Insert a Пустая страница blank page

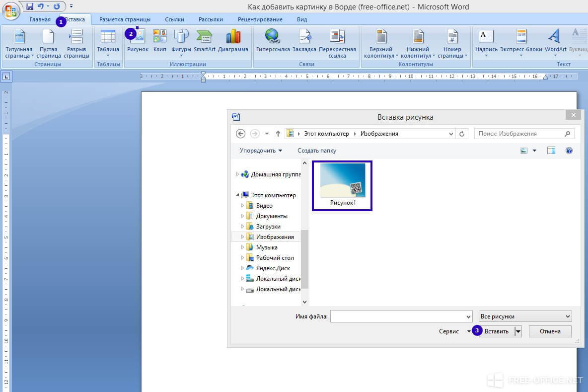48,44
